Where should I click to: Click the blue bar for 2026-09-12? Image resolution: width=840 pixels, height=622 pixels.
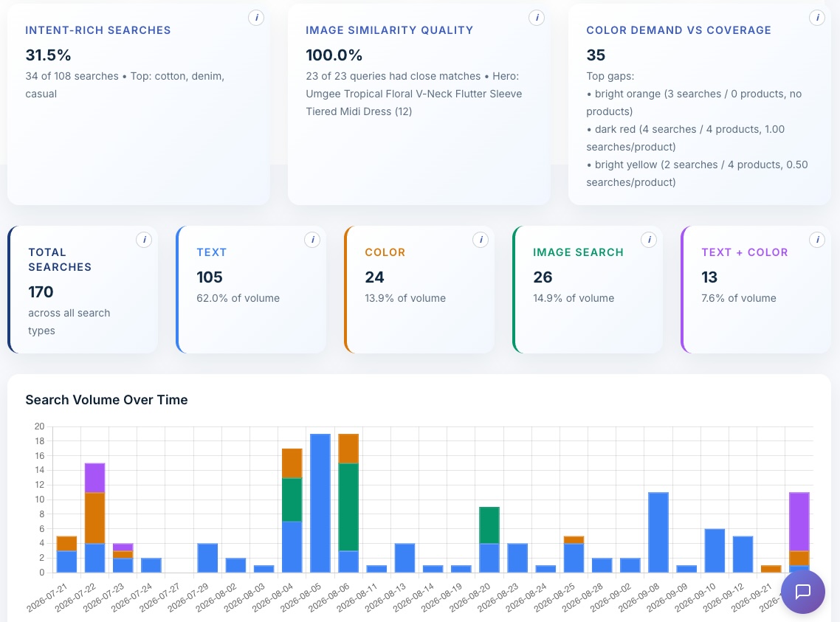(743, 554)
